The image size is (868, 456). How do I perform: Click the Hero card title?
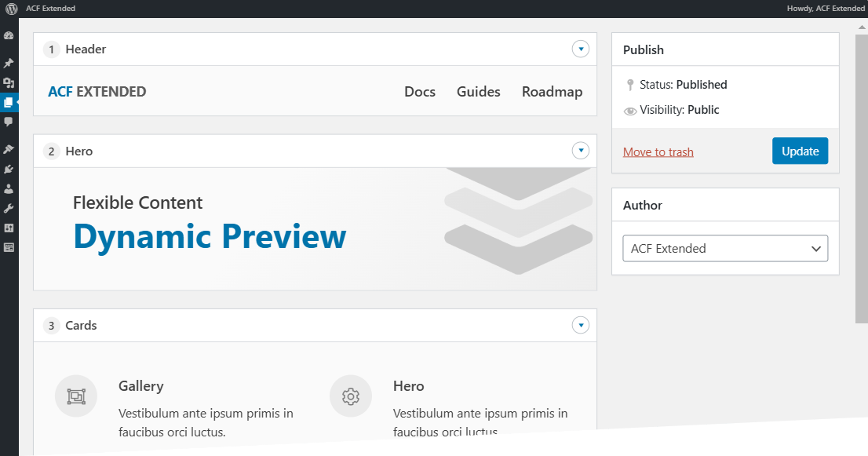pyautogui.click(x=409, y=386)
